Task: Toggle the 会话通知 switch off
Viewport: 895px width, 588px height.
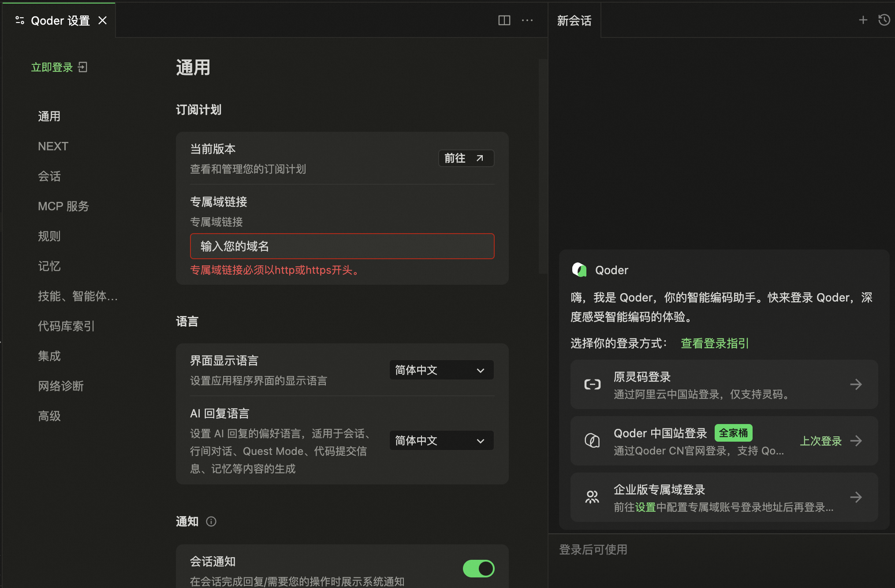Action: [x=478, y=569]
